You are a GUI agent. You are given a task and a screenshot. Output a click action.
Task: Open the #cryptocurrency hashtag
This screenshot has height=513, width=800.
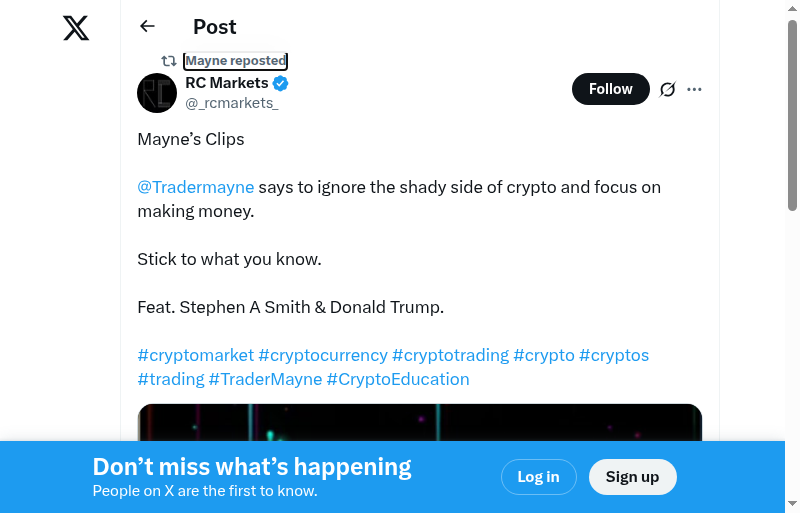click(x=322, y=355)
